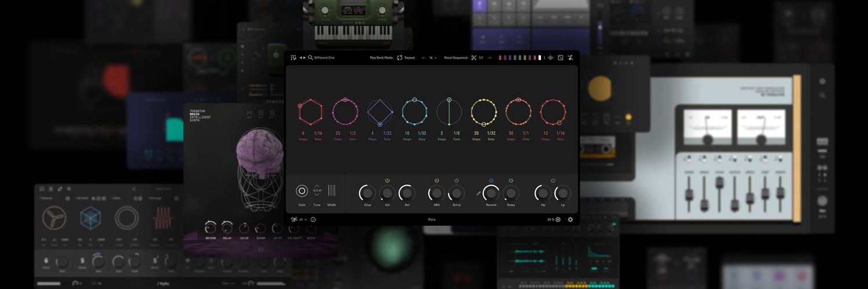Image resolution: width=868 pixels, height=289 pixels.
Task: Select the orange 30-step sequencer ring
Action: click(518, 112)
